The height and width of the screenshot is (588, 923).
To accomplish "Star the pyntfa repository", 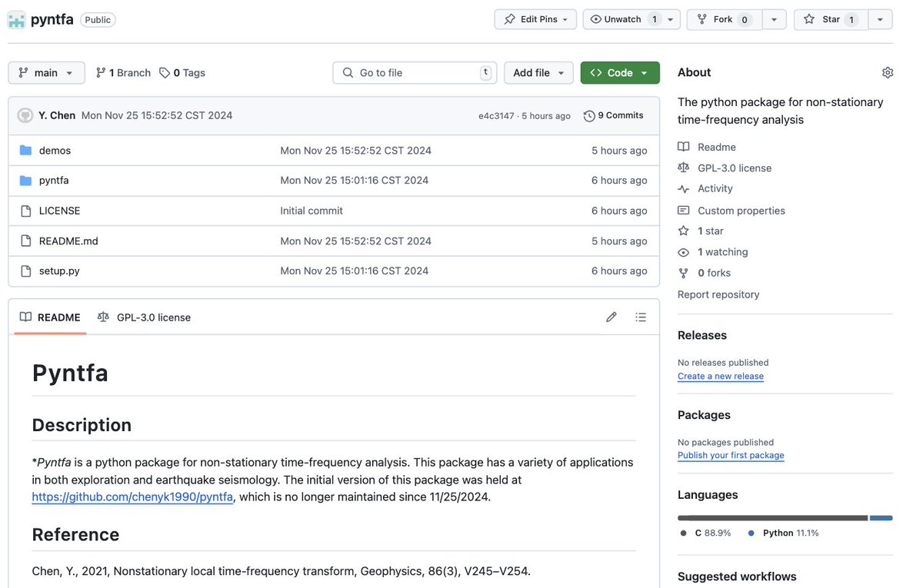I will pyautogui.click(x=831, y=19).
